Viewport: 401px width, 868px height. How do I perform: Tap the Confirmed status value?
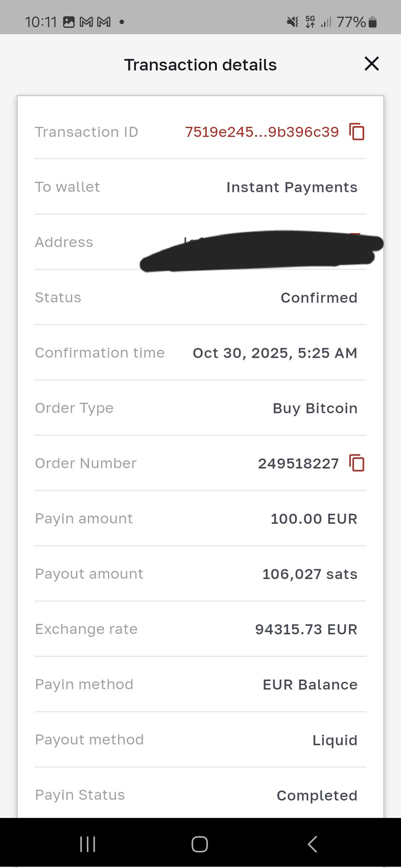point(319,298)
